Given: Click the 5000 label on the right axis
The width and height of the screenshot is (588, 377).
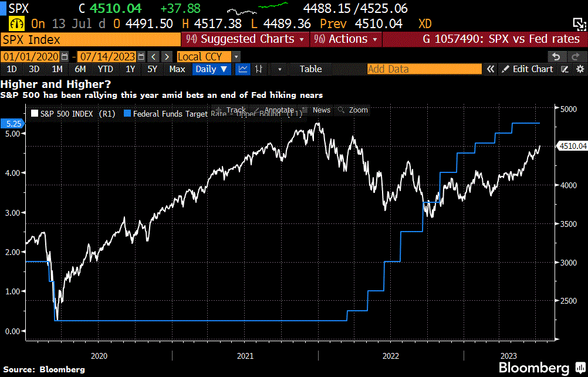Looking at the screenshot, I should [x=569, y=109].
